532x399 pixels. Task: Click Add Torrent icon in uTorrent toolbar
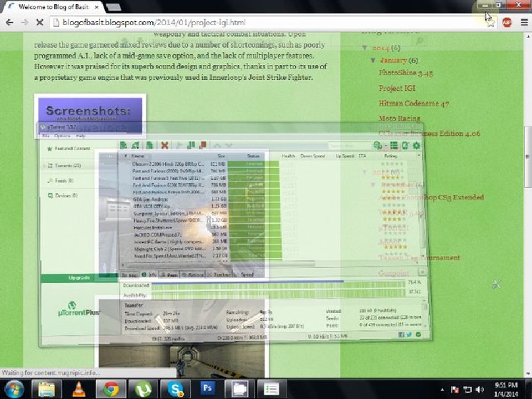(x=123, y=146)
